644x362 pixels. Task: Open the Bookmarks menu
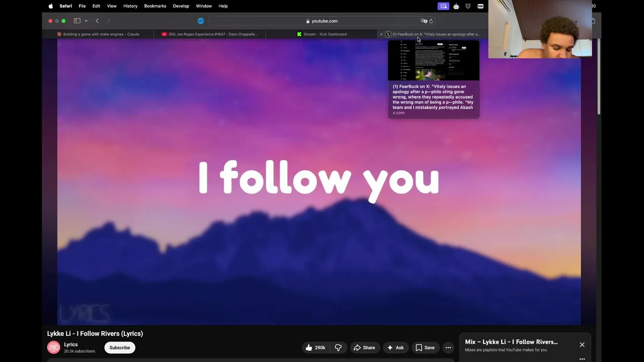(155, 6)
